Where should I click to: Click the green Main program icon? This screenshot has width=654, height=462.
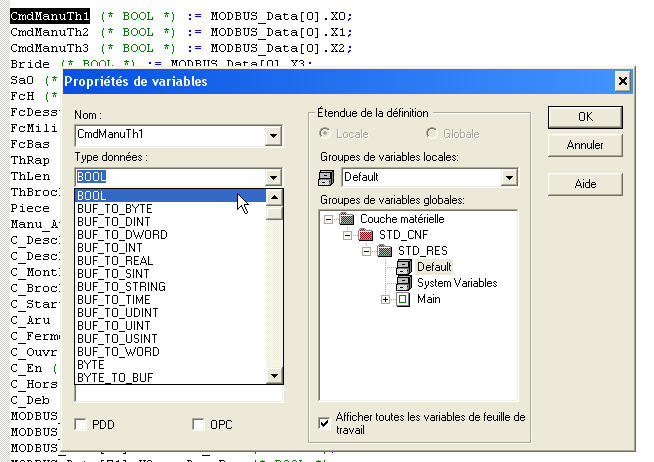(403, 299)
